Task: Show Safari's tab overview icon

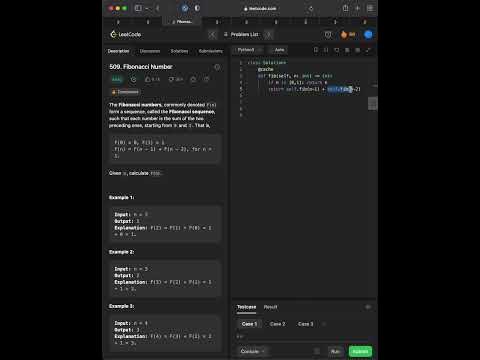Action: 370,8
